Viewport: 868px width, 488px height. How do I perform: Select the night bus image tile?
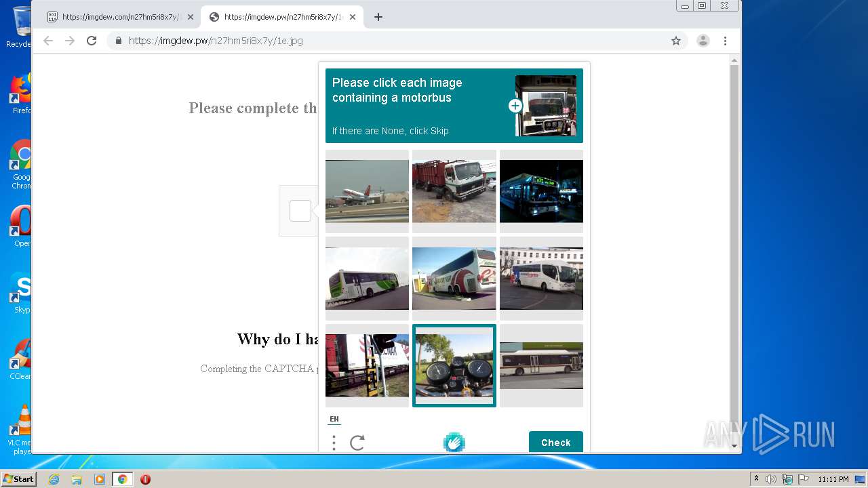pos(541,191)
